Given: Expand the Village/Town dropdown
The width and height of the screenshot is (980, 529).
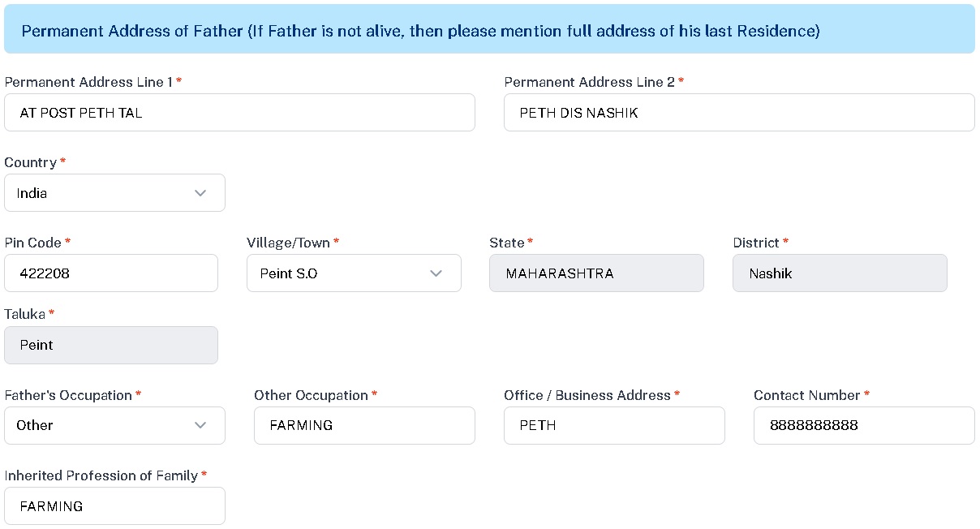Looking at the screenshot, I should [x=354, y=273].
